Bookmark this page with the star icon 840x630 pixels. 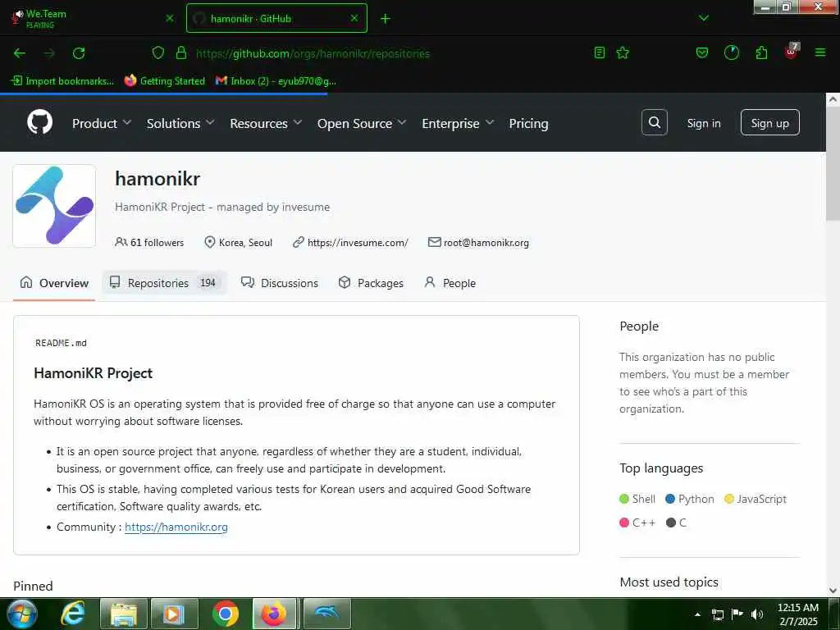(x=623, y=52)
